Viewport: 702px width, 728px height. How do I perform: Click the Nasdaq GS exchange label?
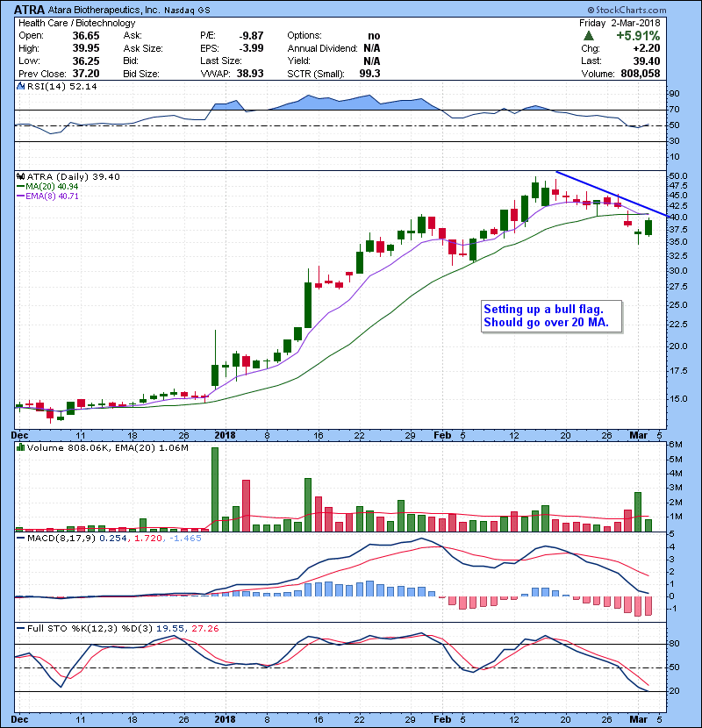coord(187,11)
